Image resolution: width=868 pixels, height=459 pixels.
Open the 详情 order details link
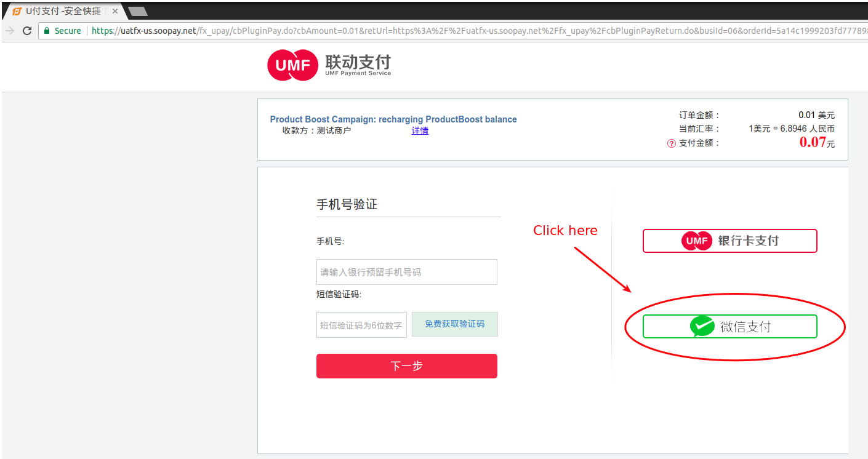click(420, 130)
